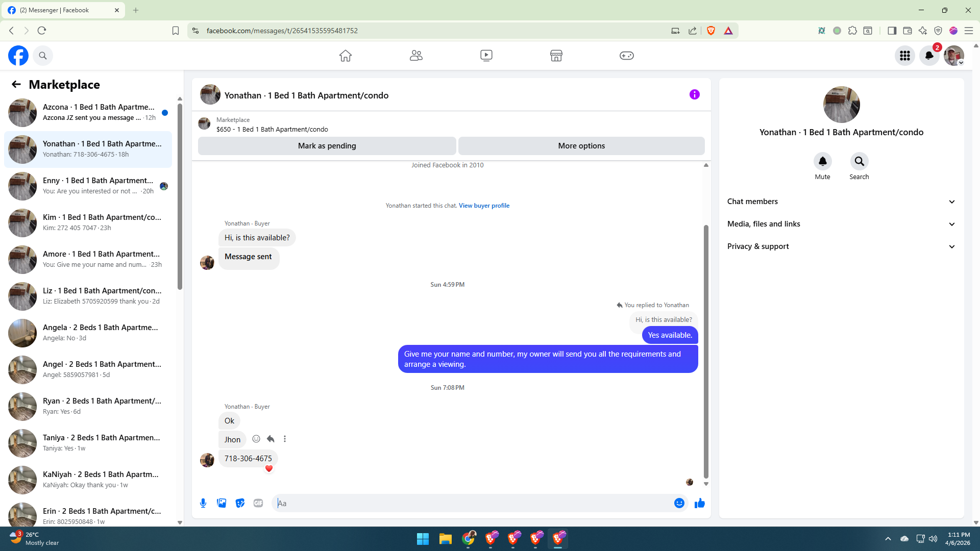
Task: Expand Chat members section
Action: pyautogui.click(x=842, y=202)
